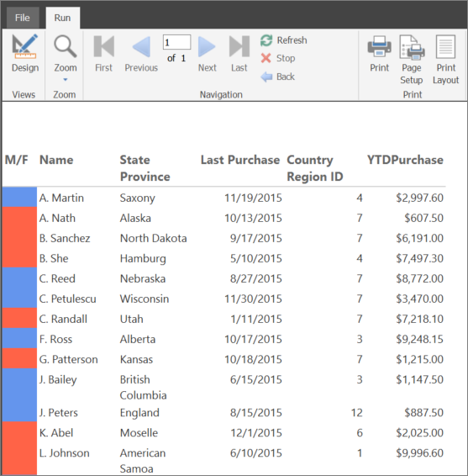
Task: Click the North Dakota state cell
Action: click(x=154, y=238)
